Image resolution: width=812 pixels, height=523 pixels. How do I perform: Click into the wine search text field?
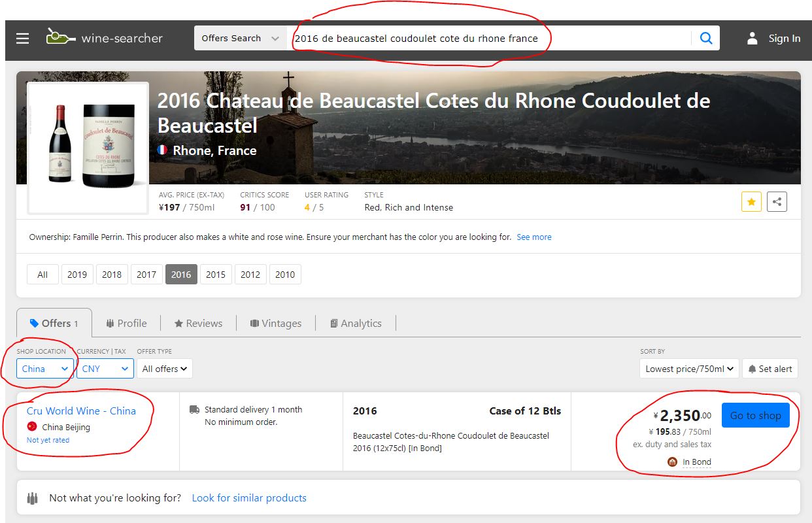coord(487,38)
